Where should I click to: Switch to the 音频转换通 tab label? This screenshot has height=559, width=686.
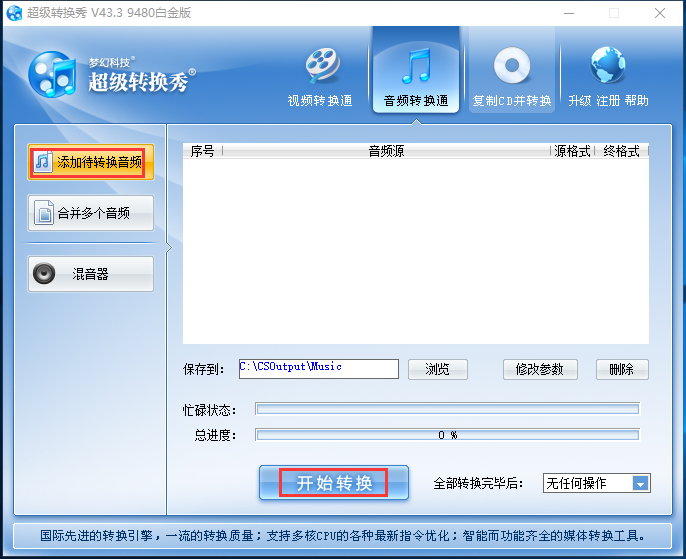(416, 101)
